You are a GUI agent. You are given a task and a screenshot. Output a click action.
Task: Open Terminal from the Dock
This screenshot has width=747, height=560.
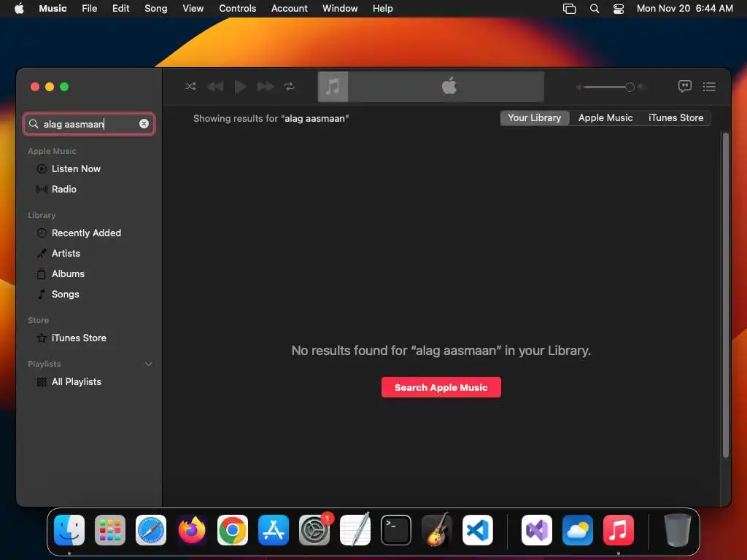coord(396,530)
